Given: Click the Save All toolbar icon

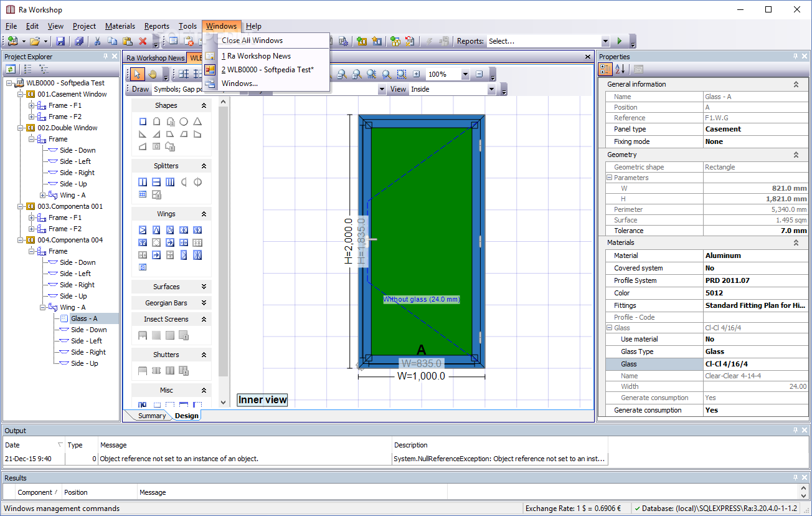Looking at the screenshot, I should (x=79, y=41).
